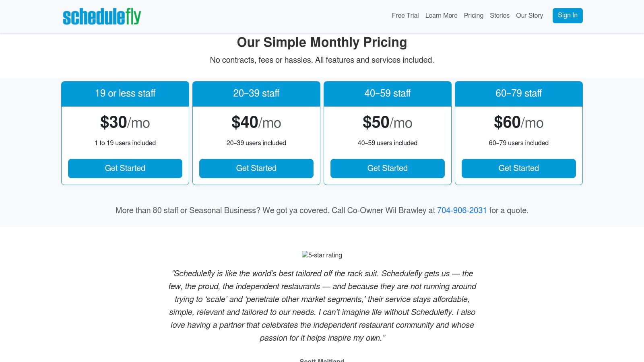Screen dimensions: 644x362
Task: Navigate to the Pricing menu item
Action: (x=473, y=16)
